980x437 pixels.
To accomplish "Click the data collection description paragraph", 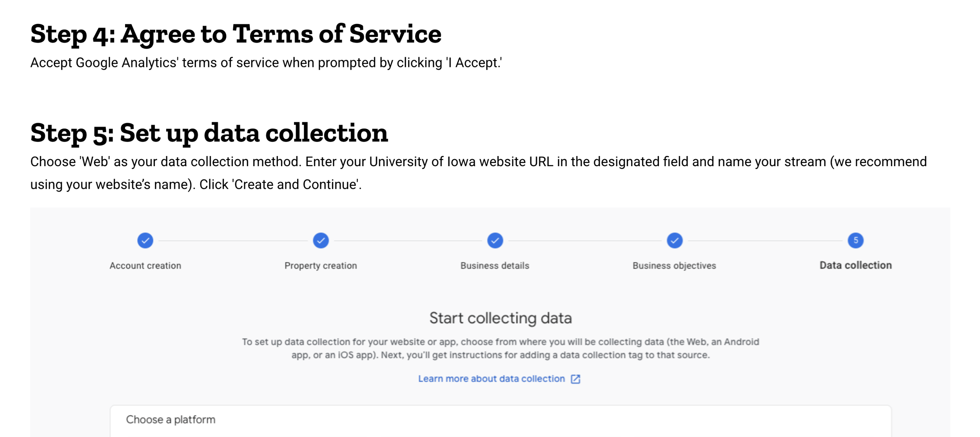I will (501, 348).
